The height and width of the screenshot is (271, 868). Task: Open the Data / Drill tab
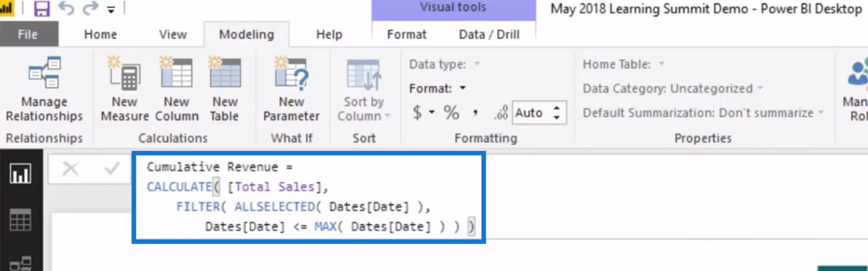coord(489,35)
